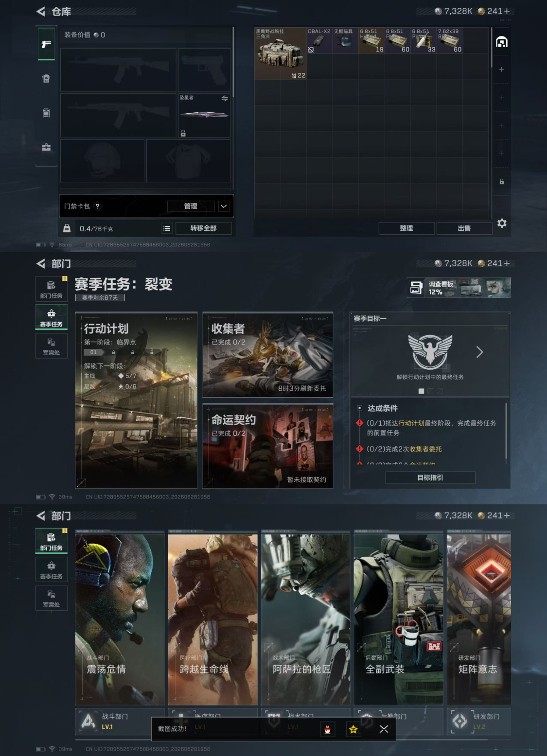The image size is (547, 756).
Task: Open the 阿萨拉的枪匠 department card
Action: click(305, 618)
